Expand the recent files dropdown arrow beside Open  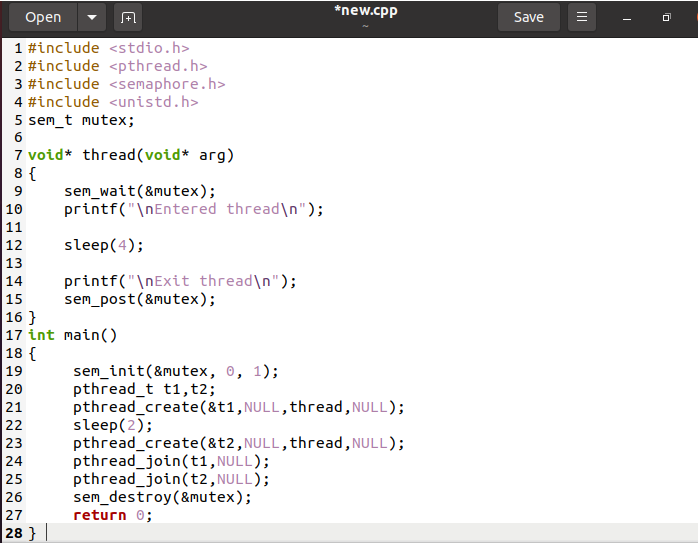91,17
